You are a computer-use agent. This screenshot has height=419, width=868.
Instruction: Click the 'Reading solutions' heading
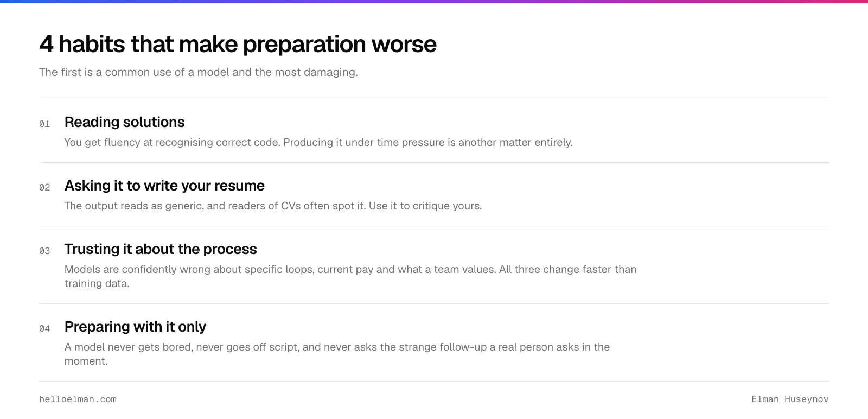(x=125, y=122)
